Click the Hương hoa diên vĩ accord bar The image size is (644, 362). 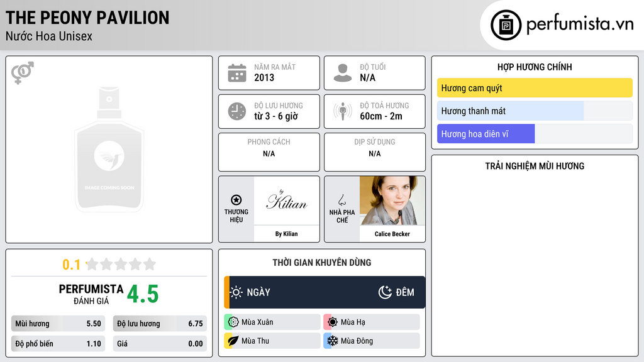(x=535, y=134)
